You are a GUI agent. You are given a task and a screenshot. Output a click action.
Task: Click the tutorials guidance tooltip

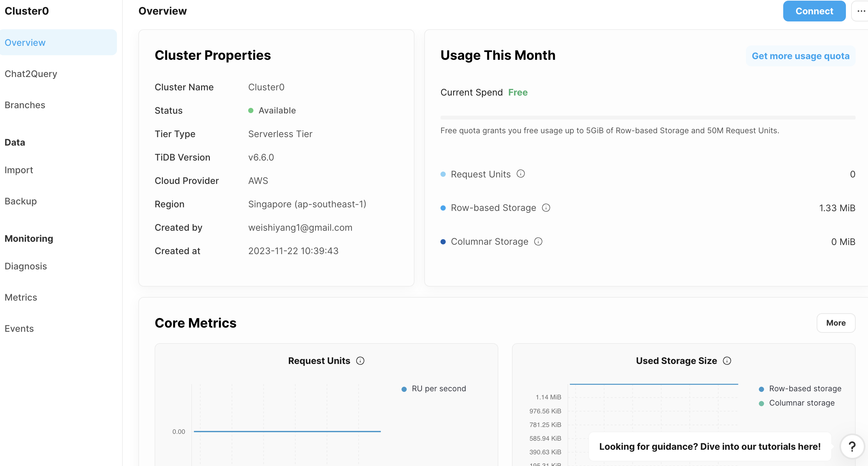709,447
